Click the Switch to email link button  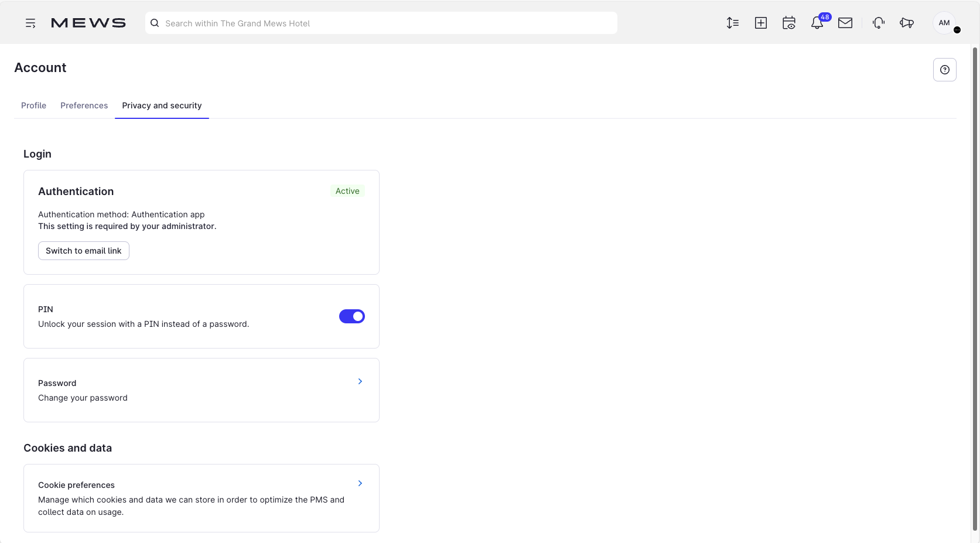click(84, 251)
